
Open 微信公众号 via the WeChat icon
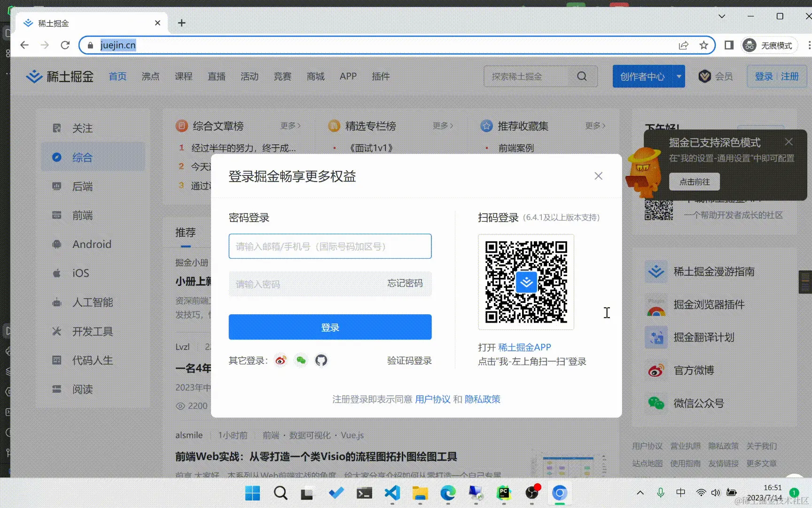click(x=656, y=403)
